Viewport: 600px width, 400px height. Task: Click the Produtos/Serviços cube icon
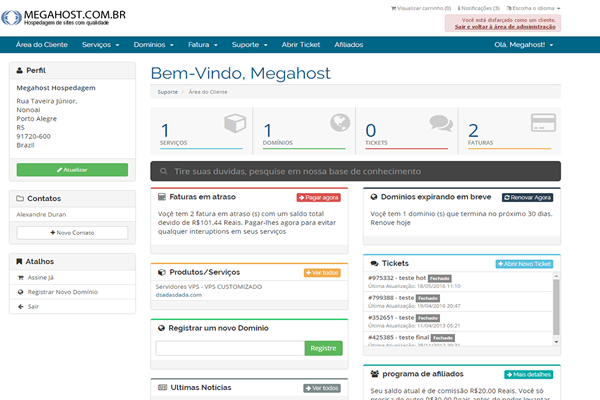[x=162, y=272]
